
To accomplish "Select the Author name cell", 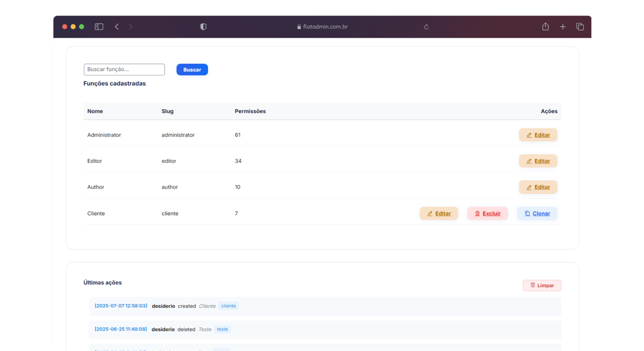I will pyautogui.click(x=95, y=187).
